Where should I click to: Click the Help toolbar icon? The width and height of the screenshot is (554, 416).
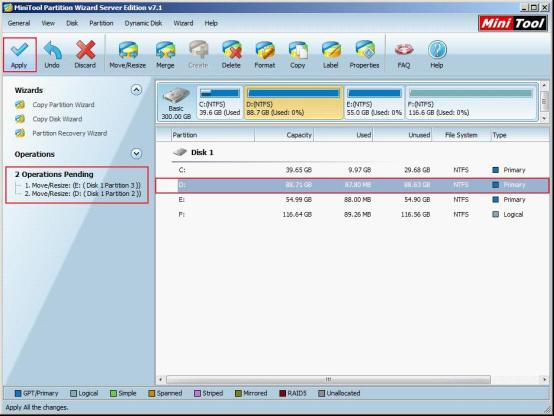[x=437, y=50]
